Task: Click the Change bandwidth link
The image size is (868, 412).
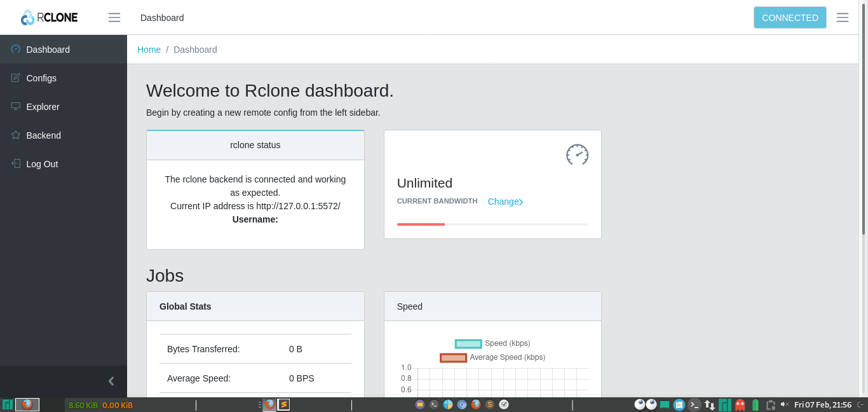Action: coord(505,202)
